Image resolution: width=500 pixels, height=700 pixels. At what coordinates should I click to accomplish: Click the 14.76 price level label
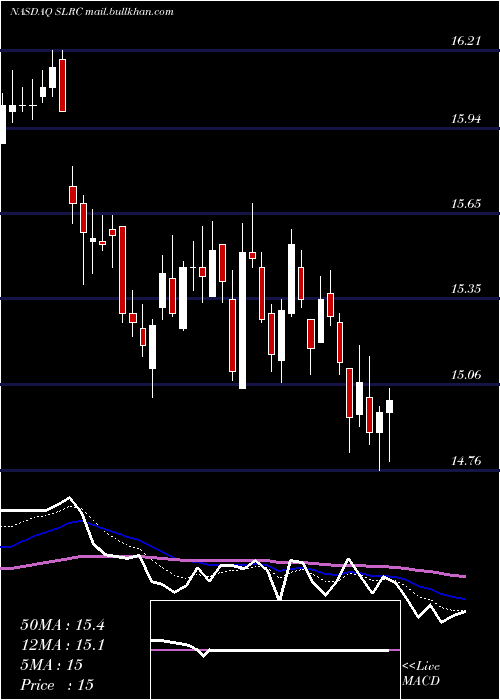(466, 461)
